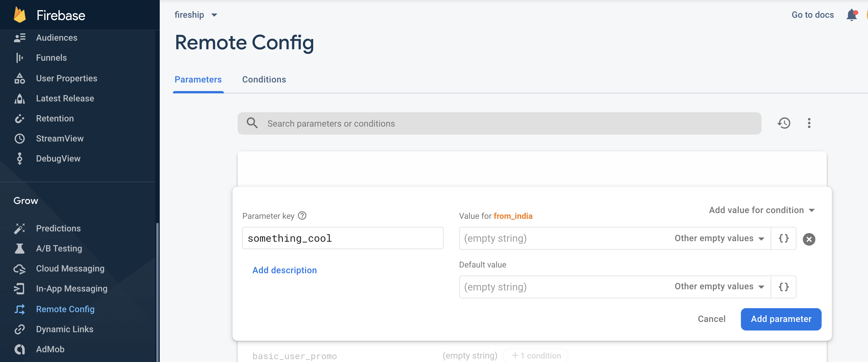Click the User Properties shapes icon
This screenshot has height=362, width=868.
(x=19, y=78)
